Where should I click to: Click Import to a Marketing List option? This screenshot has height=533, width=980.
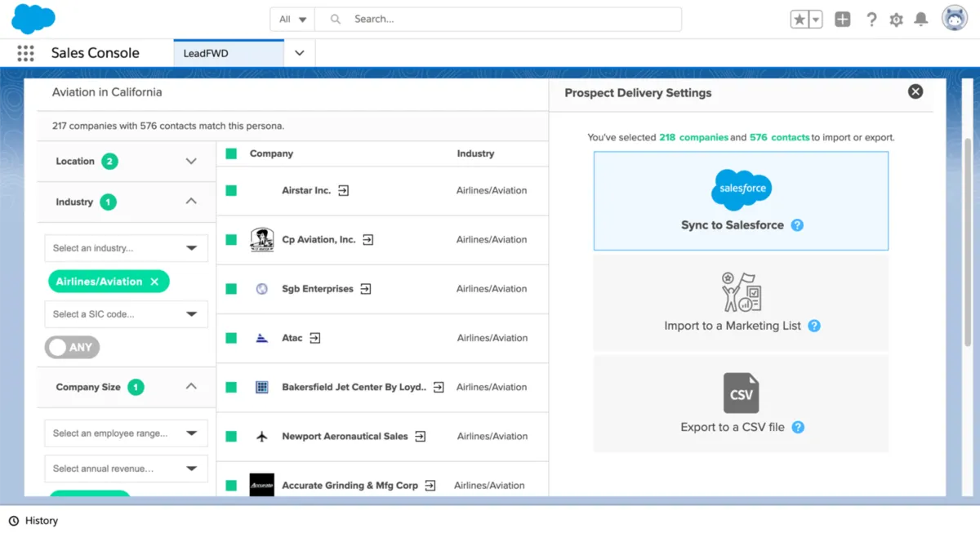[741, 303]
